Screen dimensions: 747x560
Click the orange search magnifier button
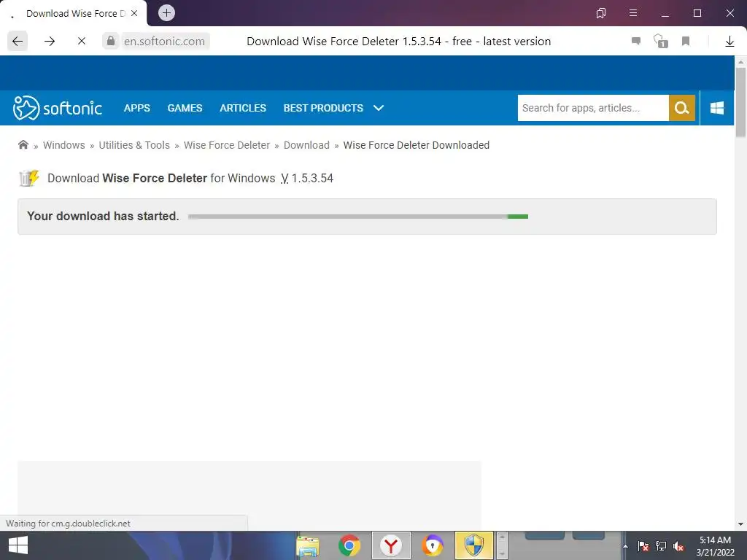coord(682,108)
